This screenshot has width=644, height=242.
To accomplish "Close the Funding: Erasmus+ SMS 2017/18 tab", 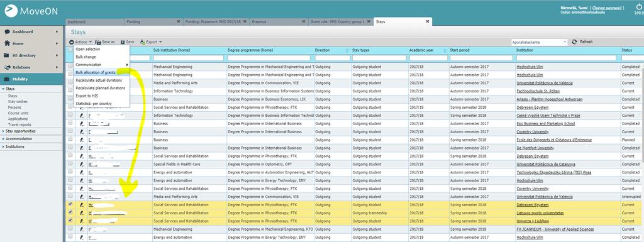I will pos(245,21).
